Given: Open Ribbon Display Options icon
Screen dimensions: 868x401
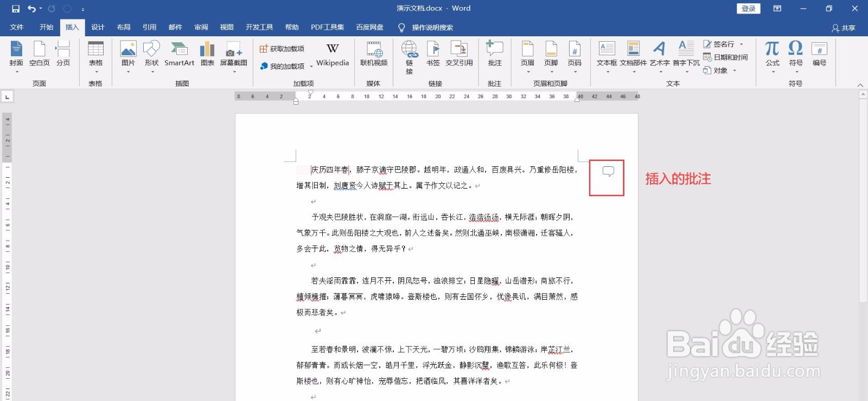Looking at the screenshot, I should click(777, 9).
